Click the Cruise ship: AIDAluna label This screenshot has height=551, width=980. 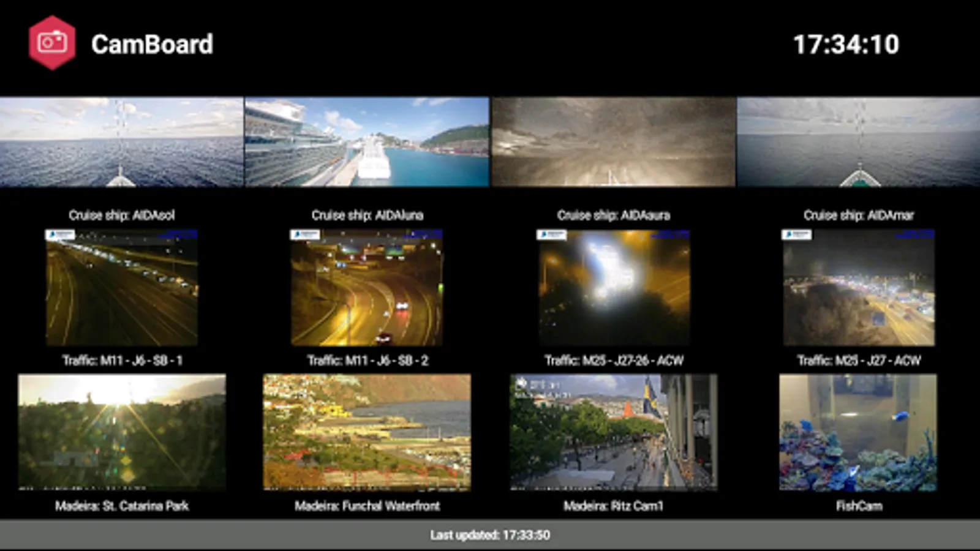[367, 215]
